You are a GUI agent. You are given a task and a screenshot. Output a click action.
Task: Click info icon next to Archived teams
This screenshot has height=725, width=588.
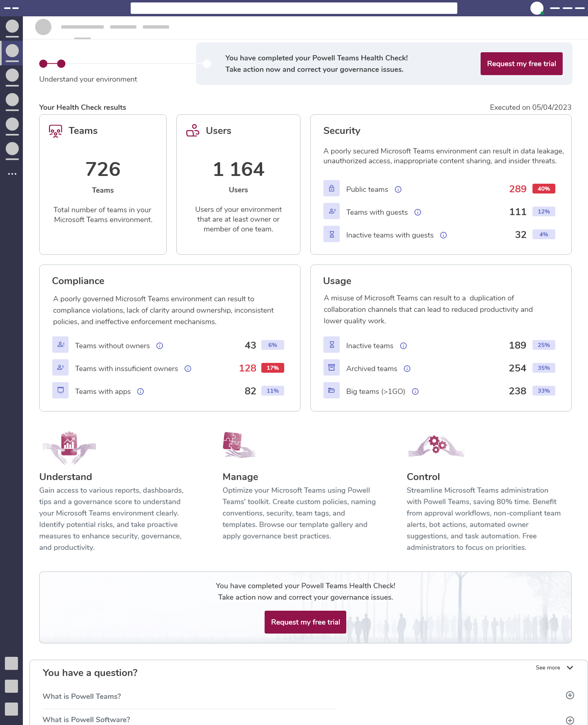point(407,369)
